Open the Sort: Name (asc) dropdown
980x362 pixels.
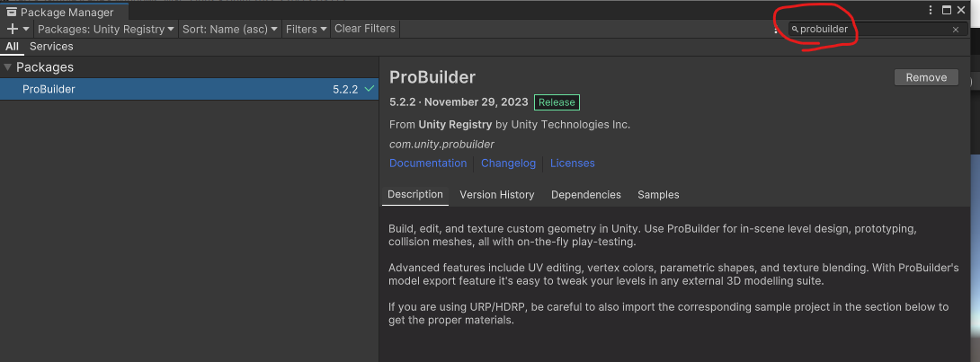coord(229,29)
